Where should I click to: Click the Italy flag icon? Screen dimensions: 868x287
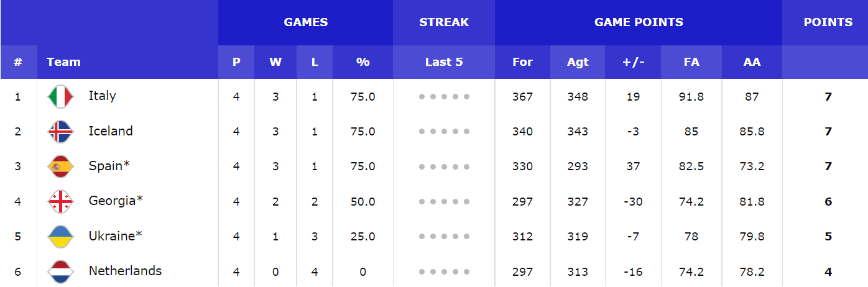61,97
